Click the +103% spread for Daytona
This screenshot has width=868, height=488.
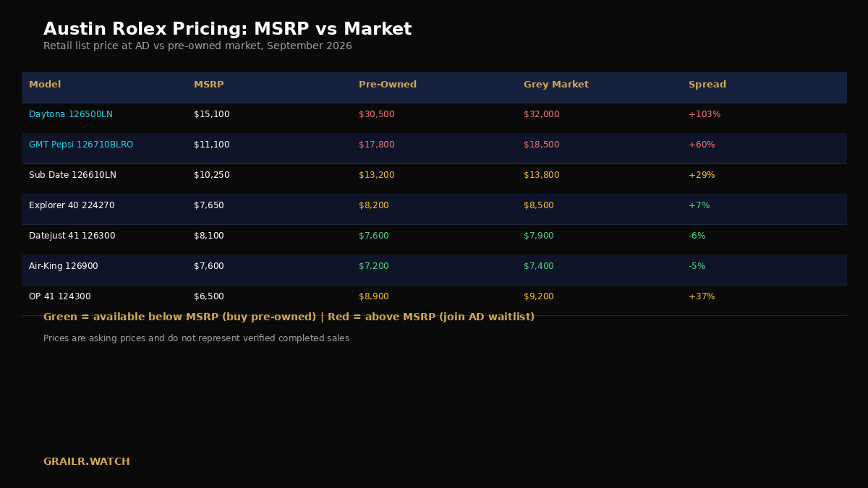click(705, 114)
